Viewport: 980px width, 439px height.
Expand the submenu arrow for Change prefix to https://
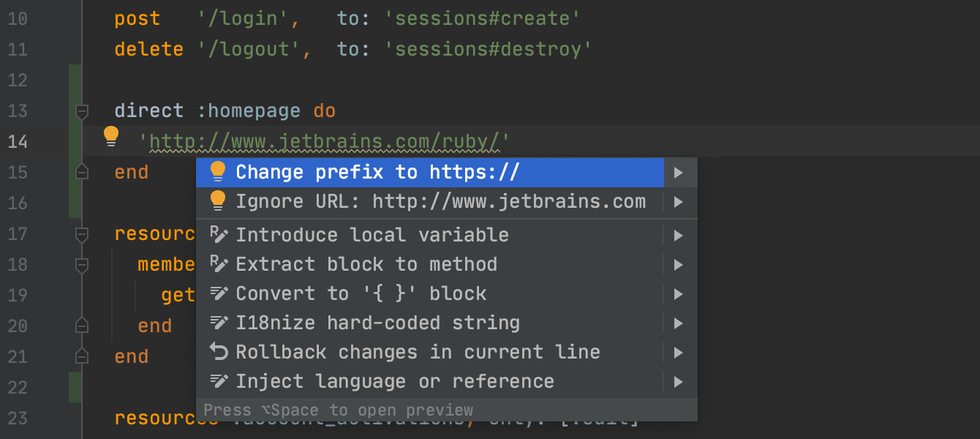point(679,173)
